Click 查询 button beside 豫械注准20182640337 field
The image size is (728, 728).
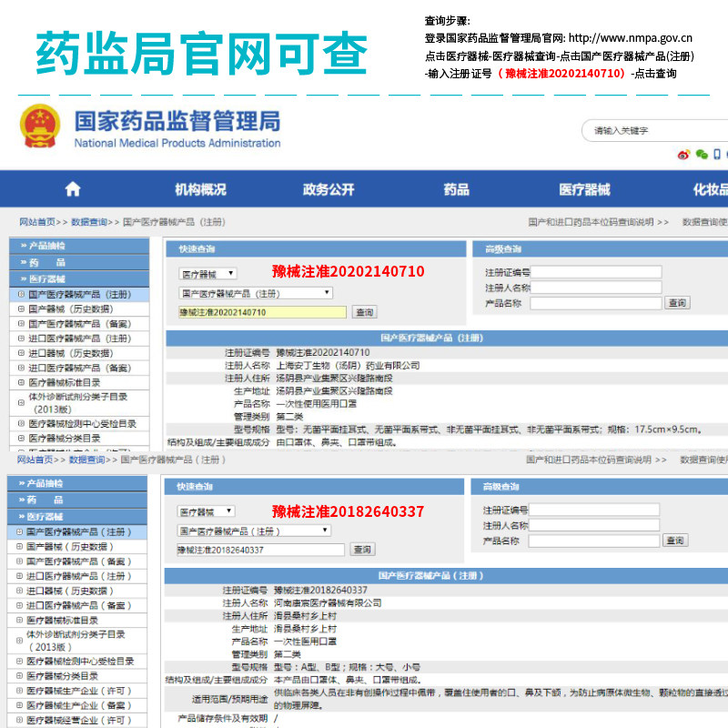[362, 550]
